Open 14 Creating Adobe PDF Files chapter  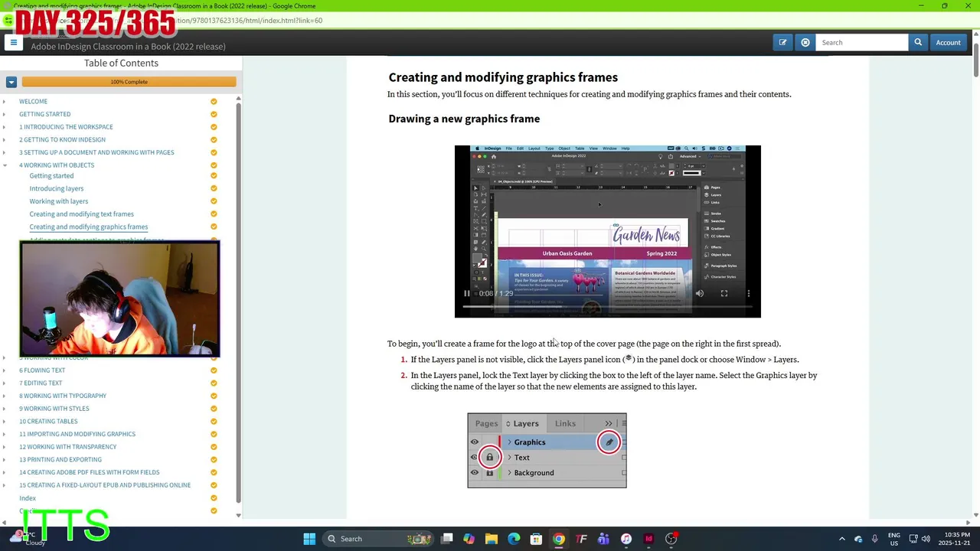pos(90,472)
